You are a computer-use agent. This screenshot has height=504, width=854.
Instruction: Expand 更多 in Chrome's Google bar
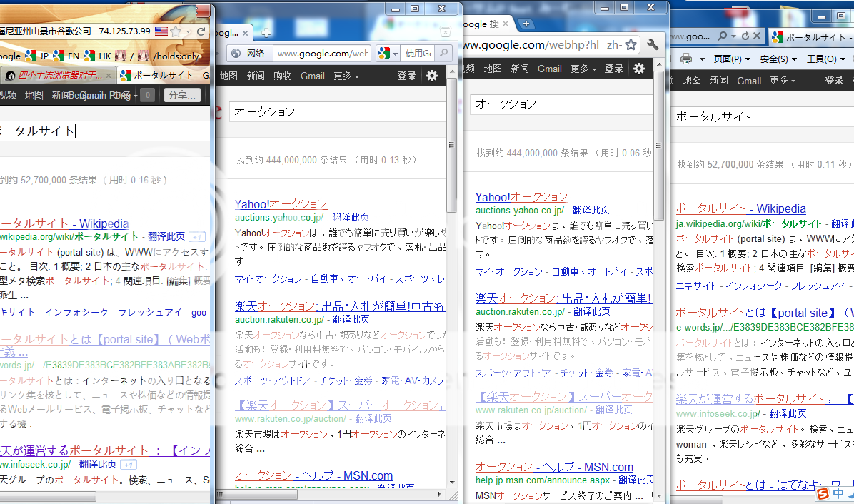(x=583, y=69)
